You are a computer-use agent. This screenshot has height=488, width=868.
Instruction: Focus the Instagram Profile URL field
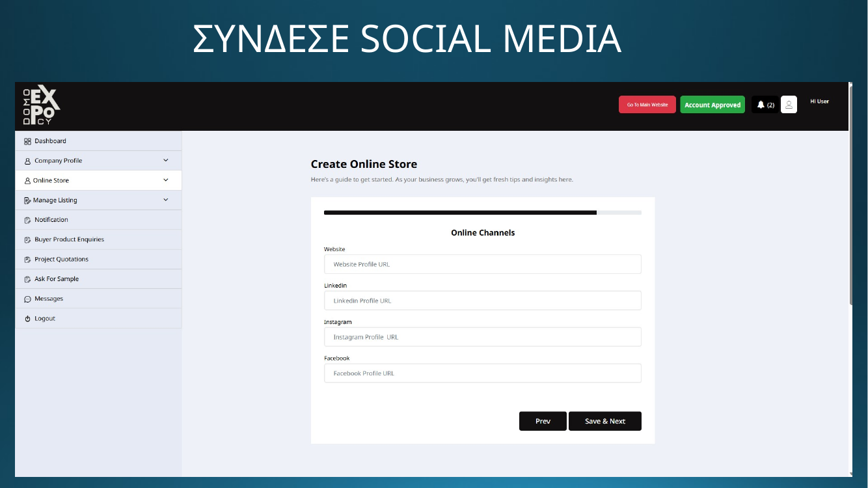click(483, 337)
